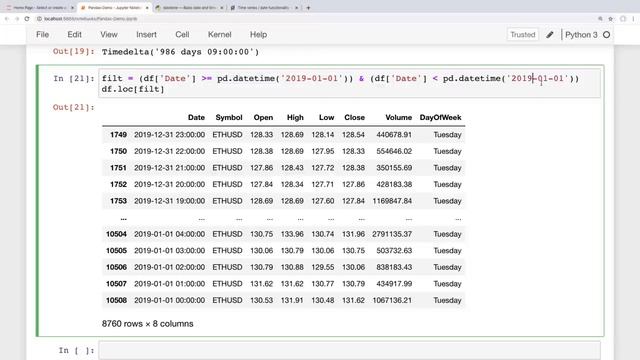Viewport: 640px width, 360px height.
Task: Open the Kernel menu
Action: coord(220,35)
